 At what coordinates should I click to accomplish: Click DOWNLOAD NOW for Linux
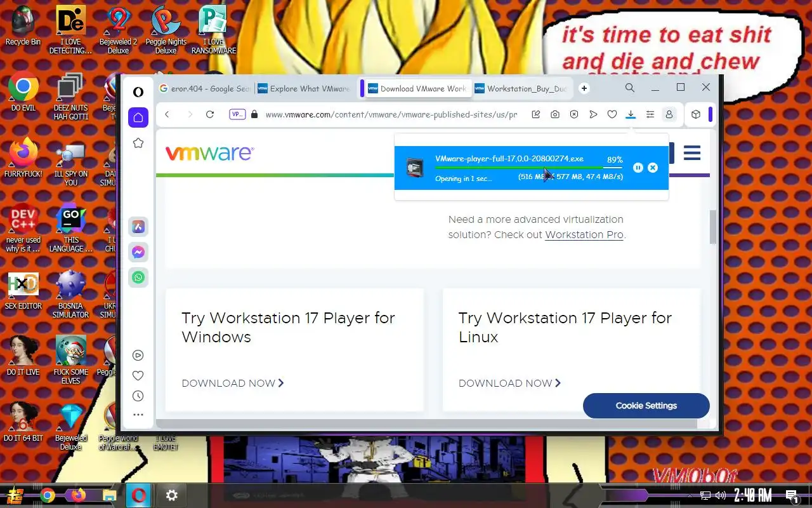pos(510,383)
